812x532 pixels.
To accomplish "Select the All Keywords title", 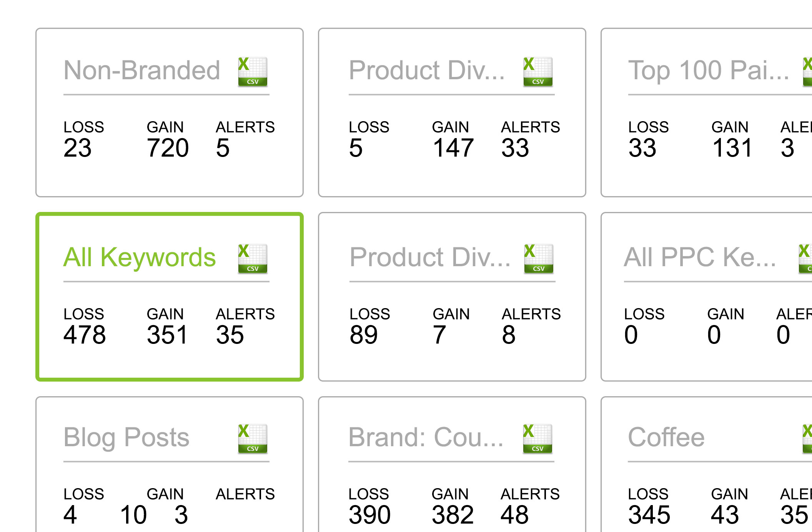I will [140, 257].
